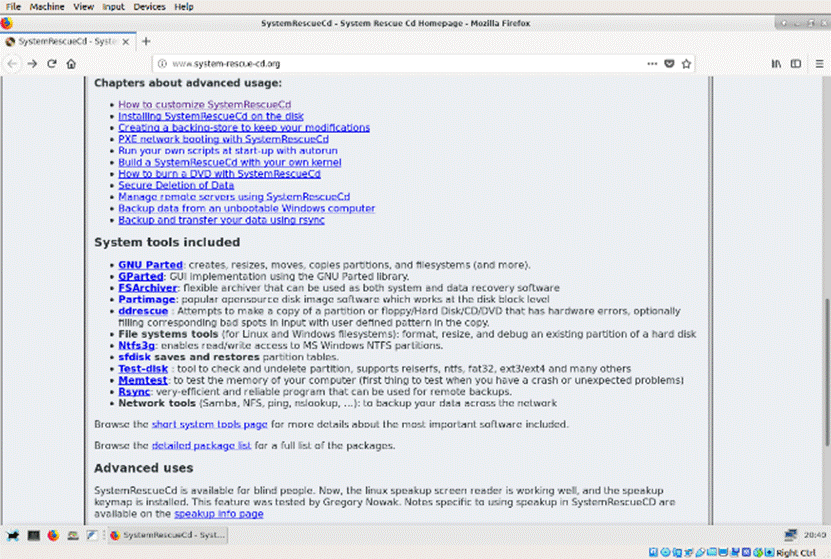
Task: Follow the FSArchiver link
Action: coord(147,288)
